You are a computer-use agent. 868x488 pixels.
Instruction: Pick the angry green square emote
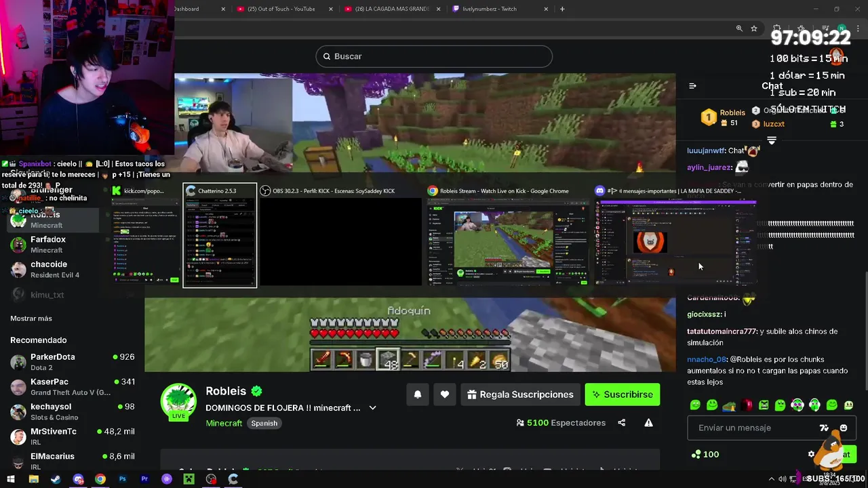[764, 405]
